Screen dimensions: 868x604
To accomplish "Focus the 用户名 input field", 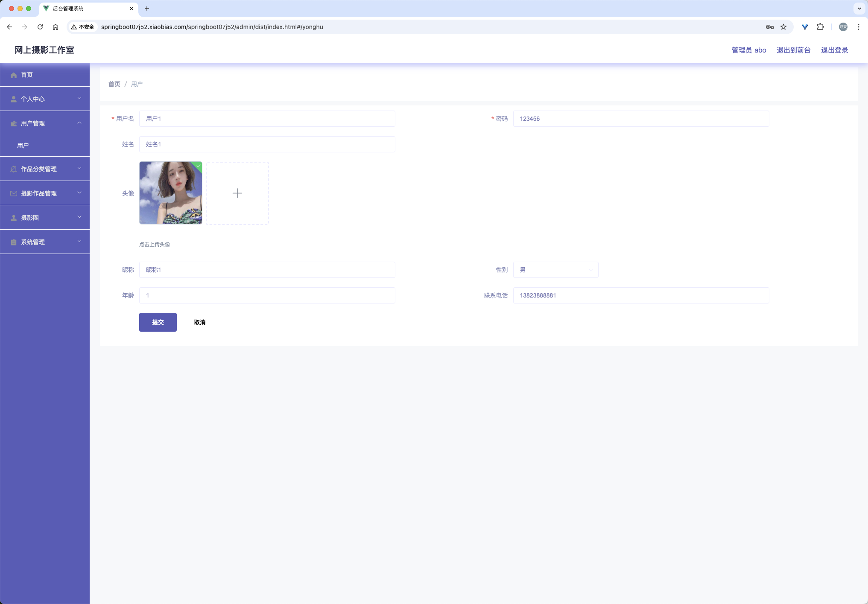I will (x=267, y=119).
